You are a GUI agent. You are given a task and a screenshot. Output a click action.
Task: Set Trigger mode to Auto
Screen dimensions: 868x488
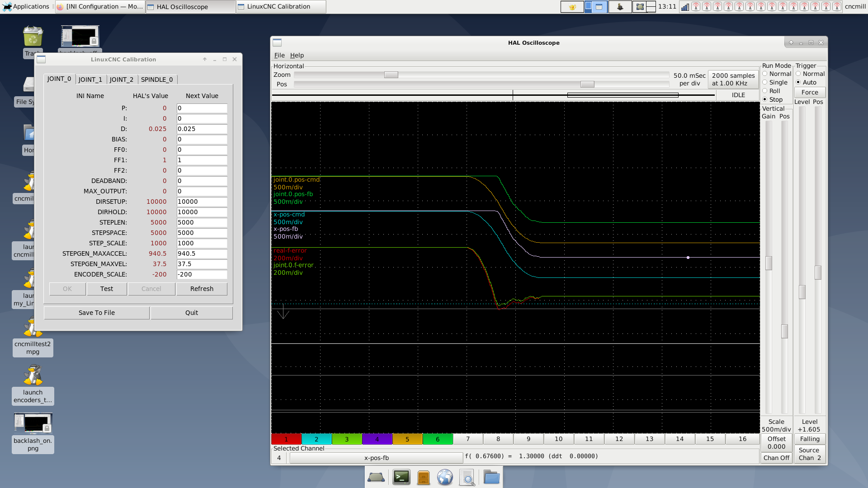point(806,82)
